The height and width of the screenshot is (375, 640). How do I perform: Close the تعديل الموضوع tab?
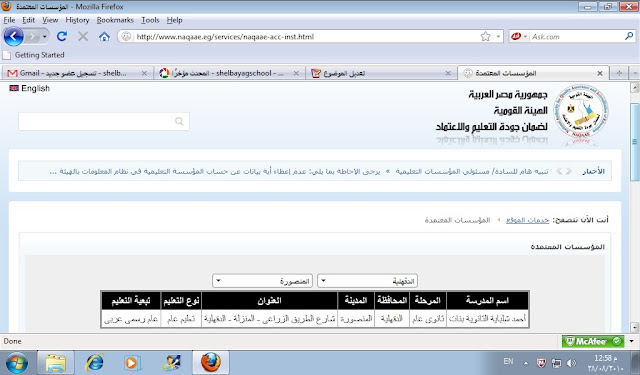click(x=448, y=73)
